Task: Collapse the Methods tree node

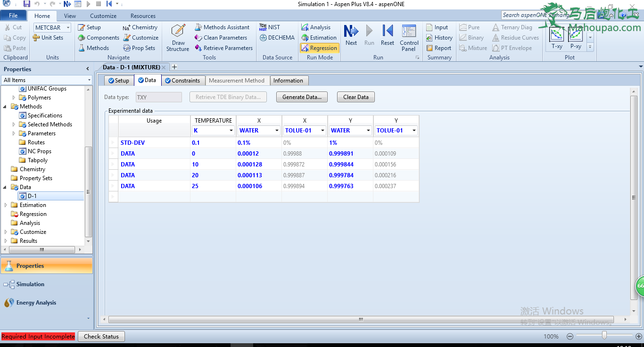Action: pos(6,107)
